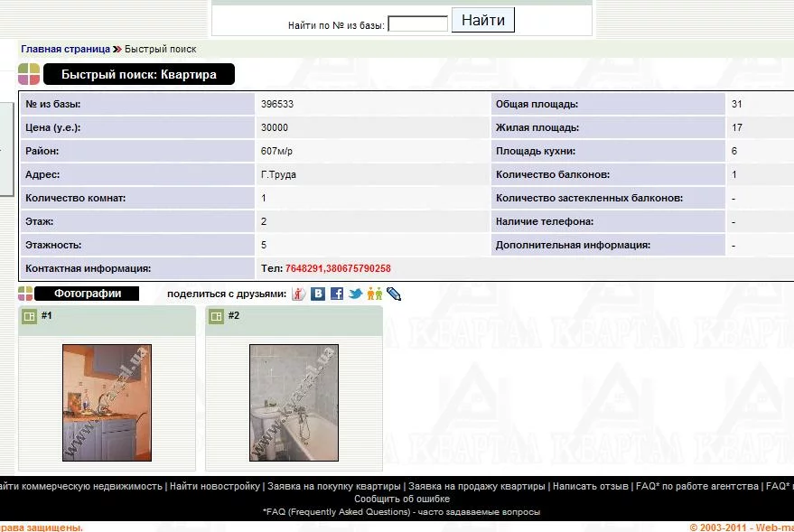This screenshot has height=532, width=794.
Task: Share listing on Twitter
Action: [x=356, y=294]
